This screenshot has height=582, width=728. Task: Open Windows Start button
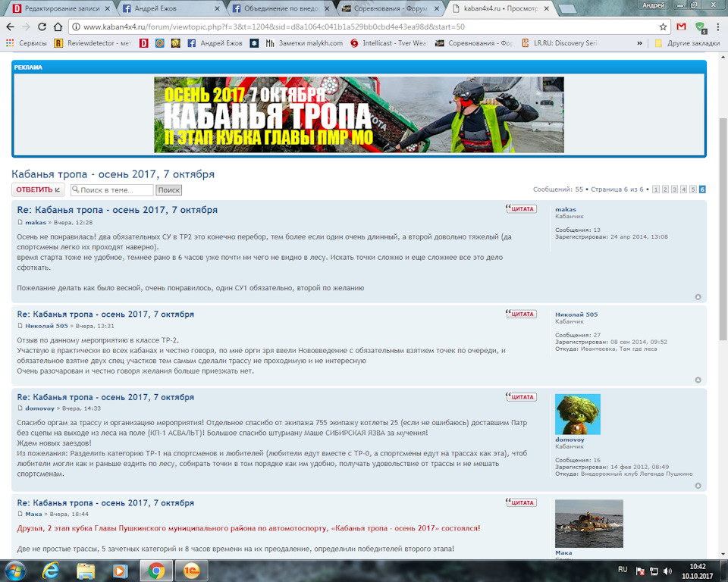click(x=14, y=571)
